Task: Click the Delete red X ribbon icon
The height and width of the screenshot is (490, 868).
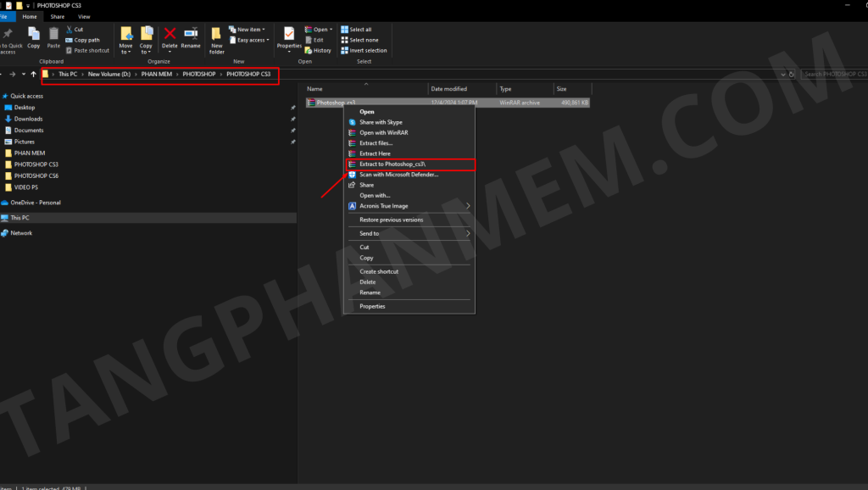Action: [x=170, y=34]
